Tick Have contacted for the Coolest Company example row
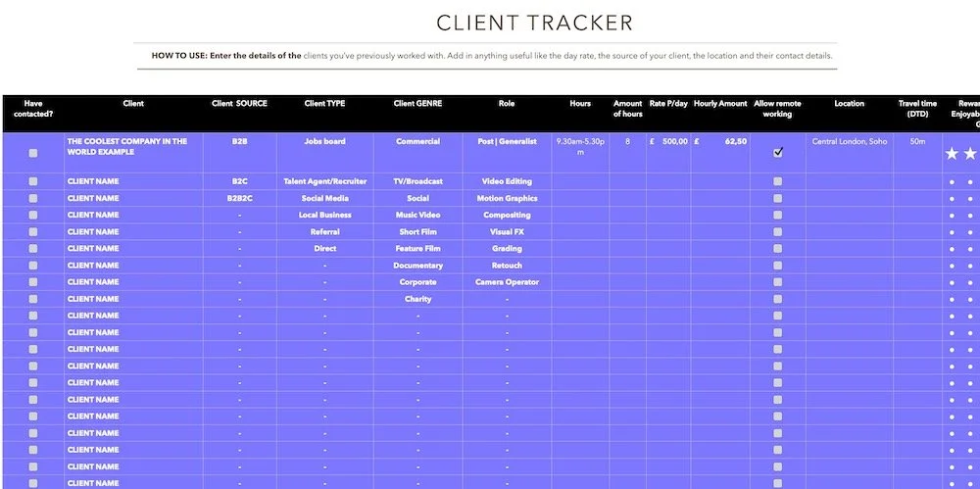The height and width of the screenshot is (489, 980). [x=33, y=153]
